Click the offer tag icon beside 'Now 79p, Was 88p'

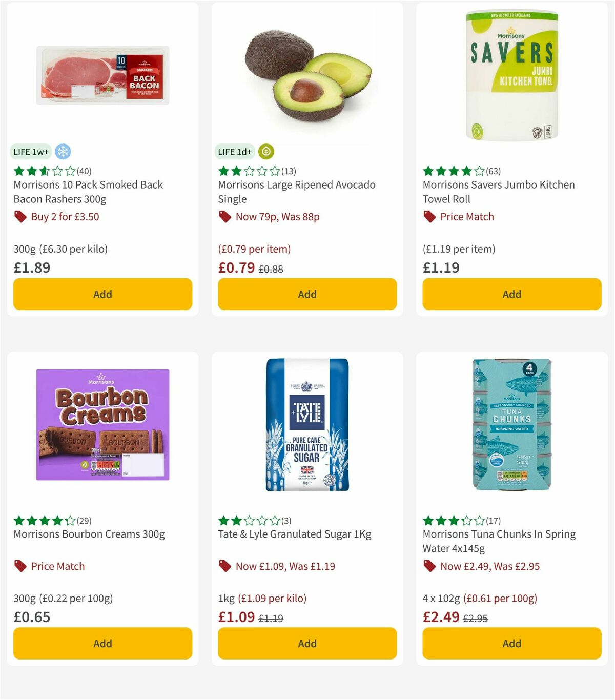pos(224,217)
